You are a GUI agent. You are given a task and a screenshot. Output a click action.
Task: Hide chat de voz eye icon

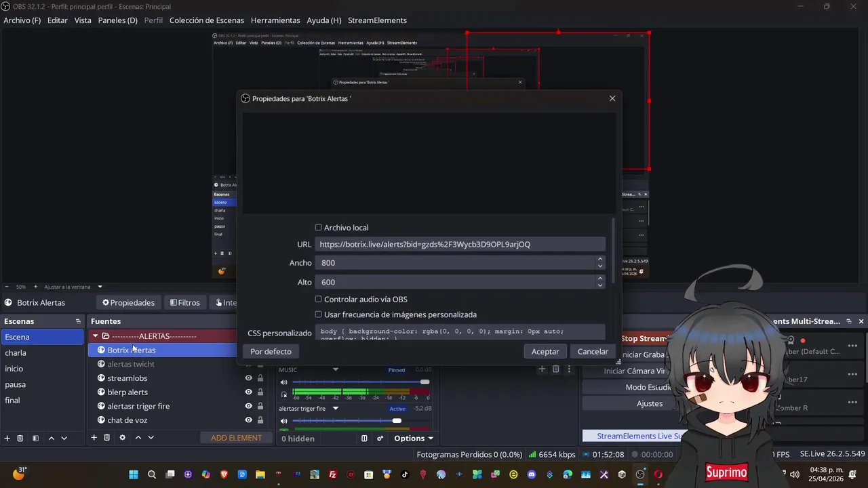tap(248, 420)
